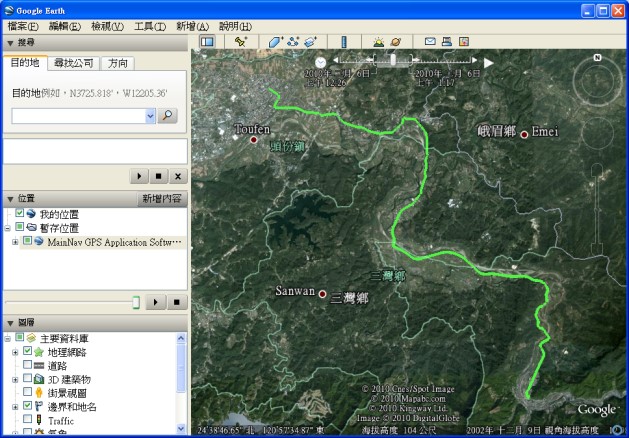Toggle the sidebar panel toolbar button
Image resolution: width=629 pixels, height=438 pixels.
click(207, 42)
